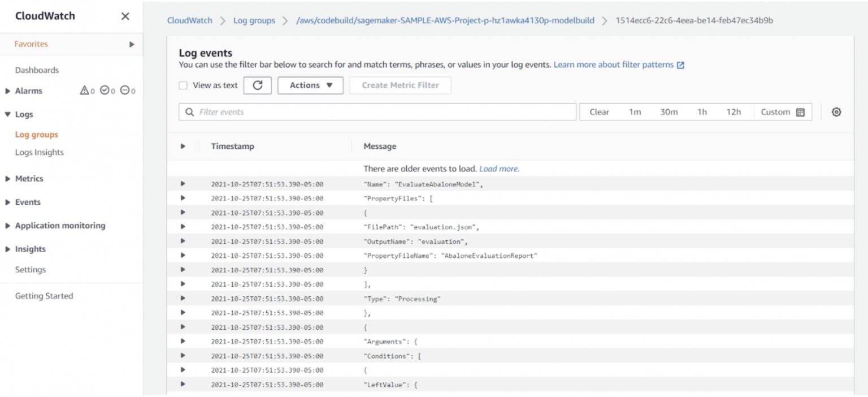Viewport: 868px width, 397px height.
Task: Click the Load more older events link
Action: pyautogui.click(x=498, y=169)
